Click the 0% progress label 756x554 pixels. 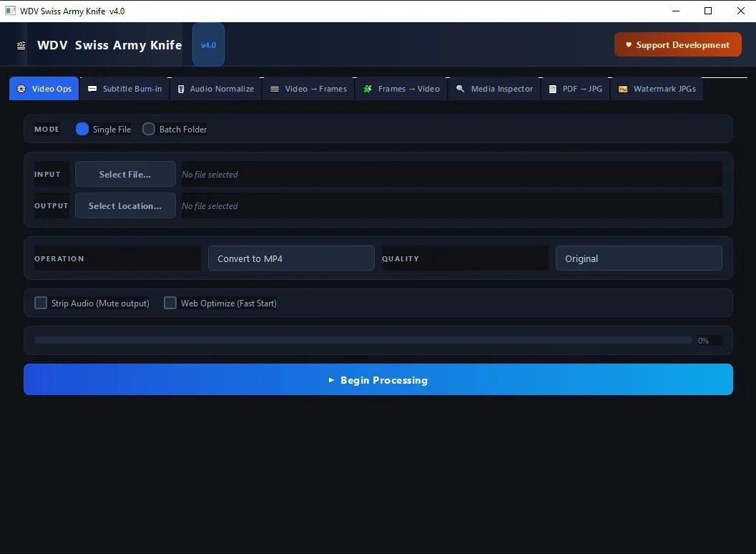tap(704, 341)
